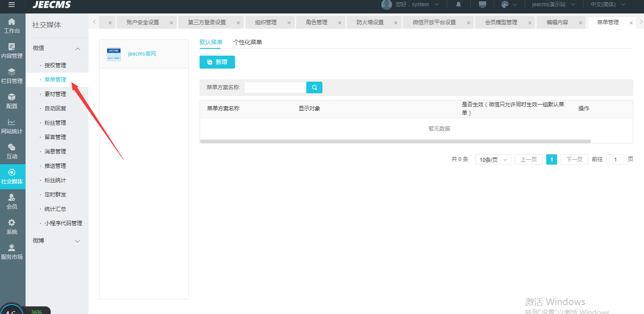Open the 中文(简体) language dropdown
The width and height of the screenshot is (644, 314).
point(607,4)
